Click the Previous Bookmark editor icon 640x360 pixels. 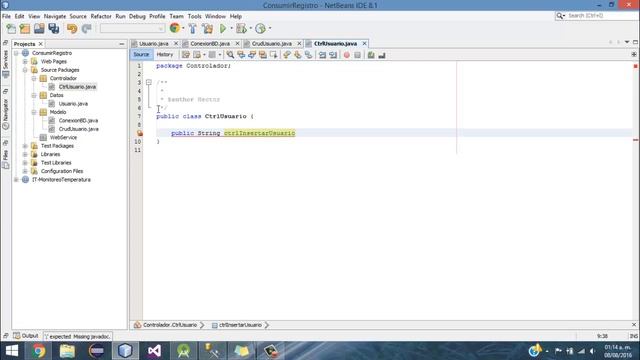(287, 55)
